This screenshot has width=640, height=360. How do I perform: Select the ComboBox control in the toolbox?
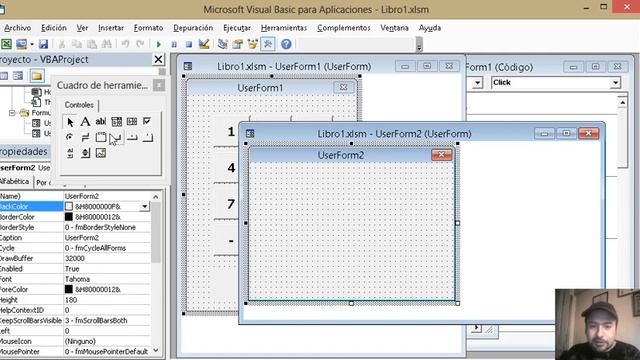[116, 121]
